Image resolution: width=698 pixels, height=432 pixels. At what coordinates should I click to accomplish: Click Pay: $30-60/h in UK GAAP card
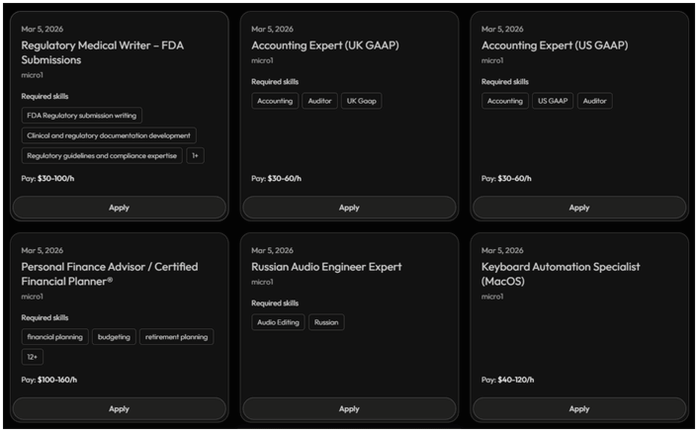pyautogui.click(x=276, y=179)
